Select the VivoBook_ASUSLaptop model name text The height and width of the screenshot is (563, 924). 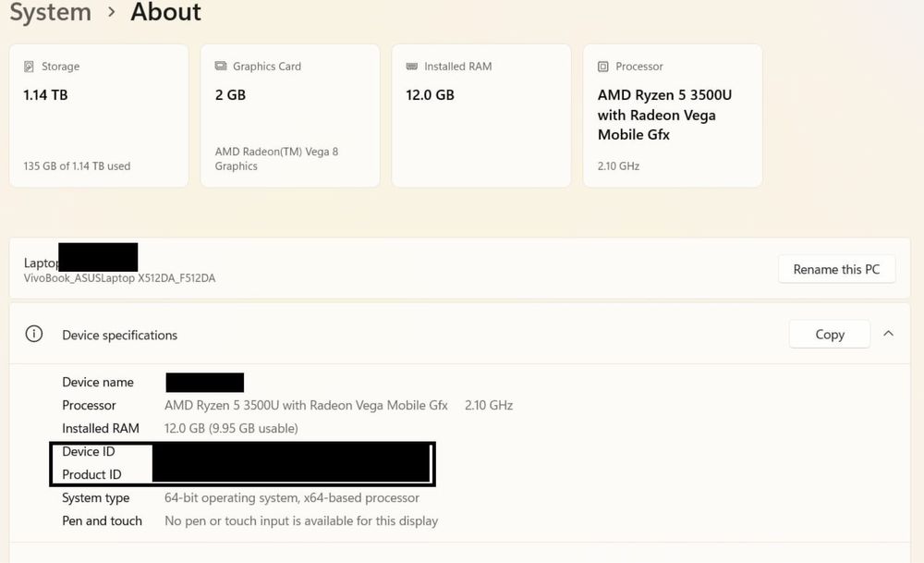tap(119, 278)
